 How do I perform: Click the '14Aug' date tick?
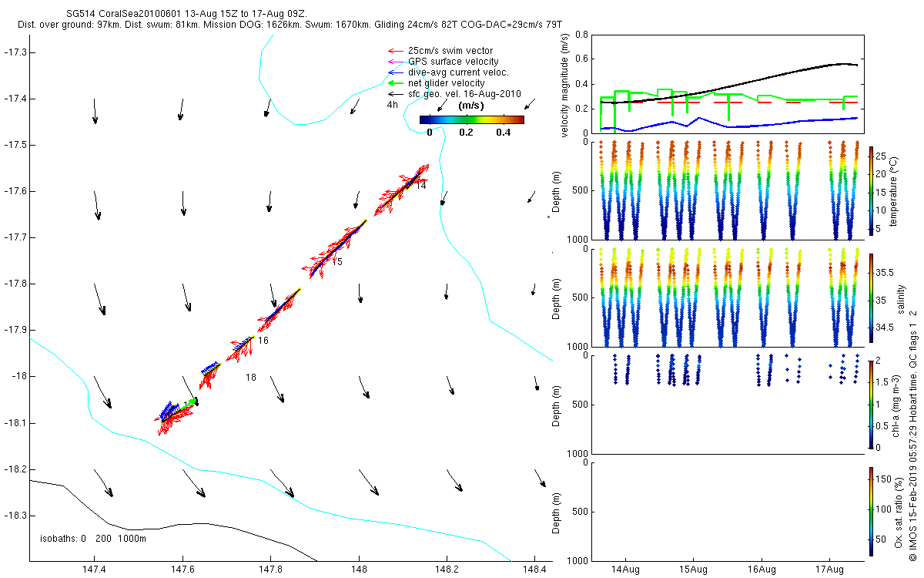point(625,570)
